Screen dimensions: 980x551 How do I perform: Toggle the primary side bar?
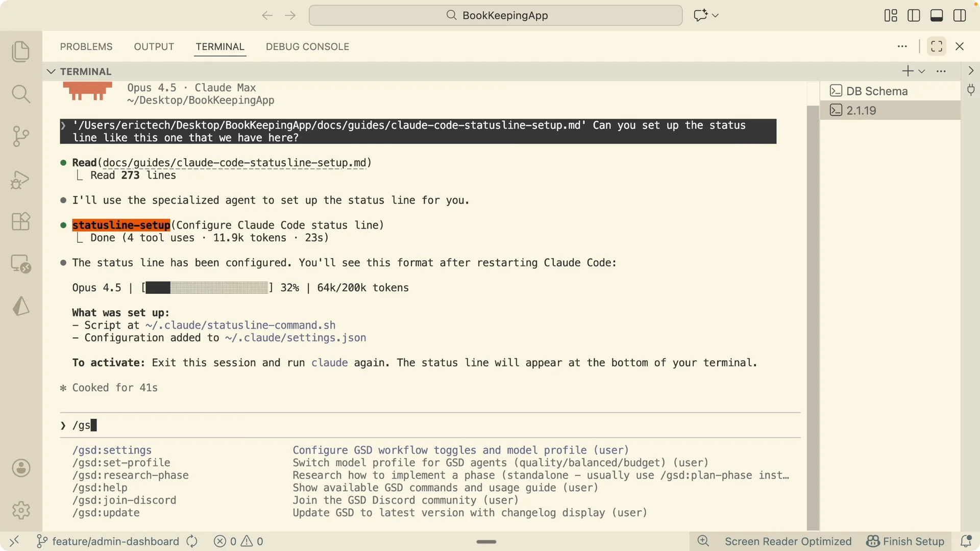click(x=914, y=15)
